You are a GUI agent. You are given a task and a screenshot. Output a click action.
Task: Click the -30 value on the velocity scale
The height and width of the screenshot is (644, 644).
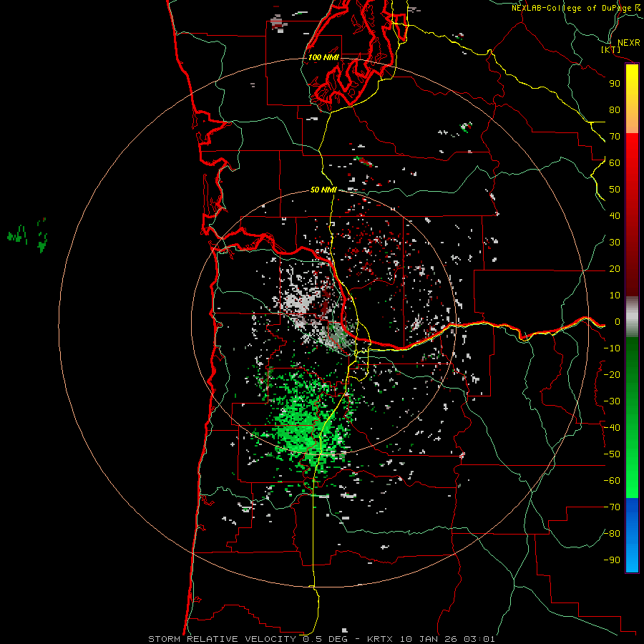[612, 401]
